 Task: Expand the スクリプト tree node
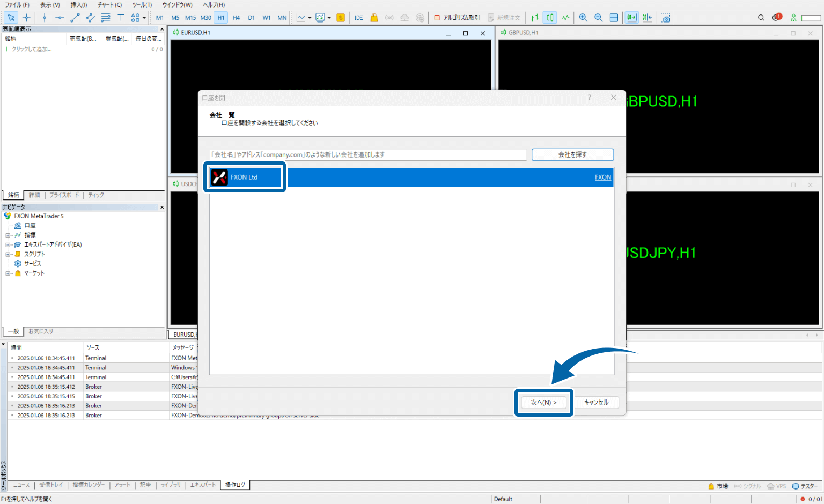coord(8,254)
